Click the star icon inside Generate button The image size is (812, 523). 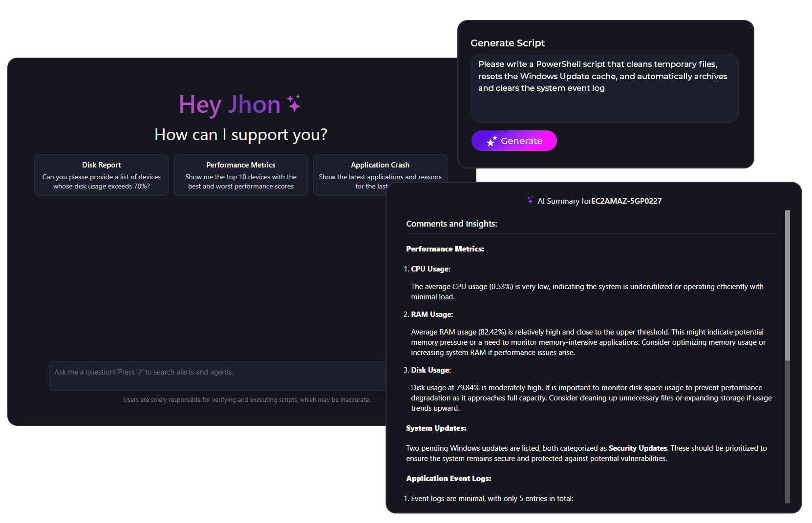point(491,141)
